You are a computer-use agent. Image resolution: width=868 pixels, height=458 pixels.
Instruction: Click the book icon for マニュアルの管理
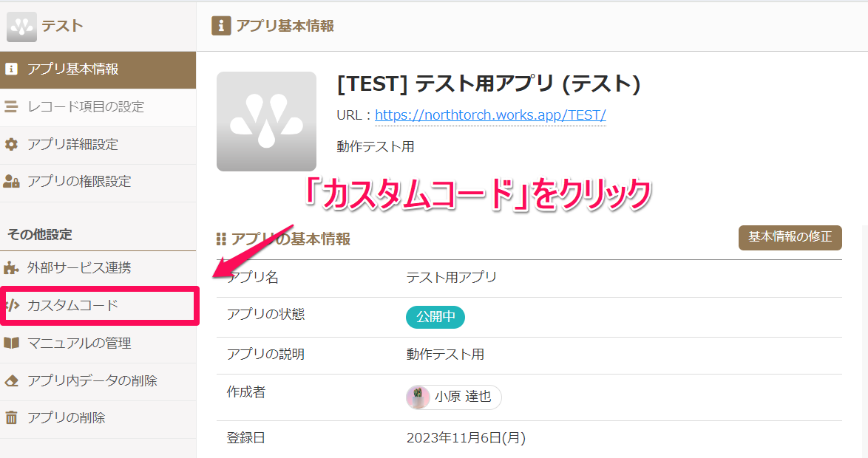pos(11,343)
